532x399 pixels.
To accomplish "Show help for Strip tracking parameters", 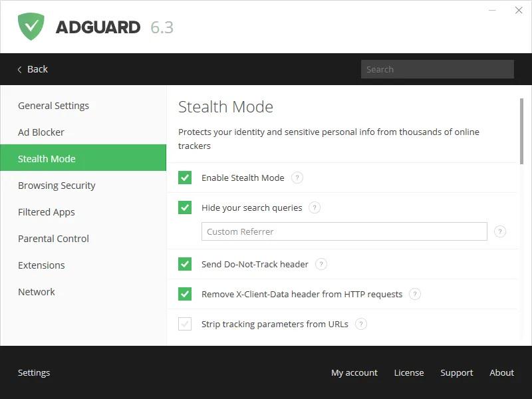I will pos(361,324).
